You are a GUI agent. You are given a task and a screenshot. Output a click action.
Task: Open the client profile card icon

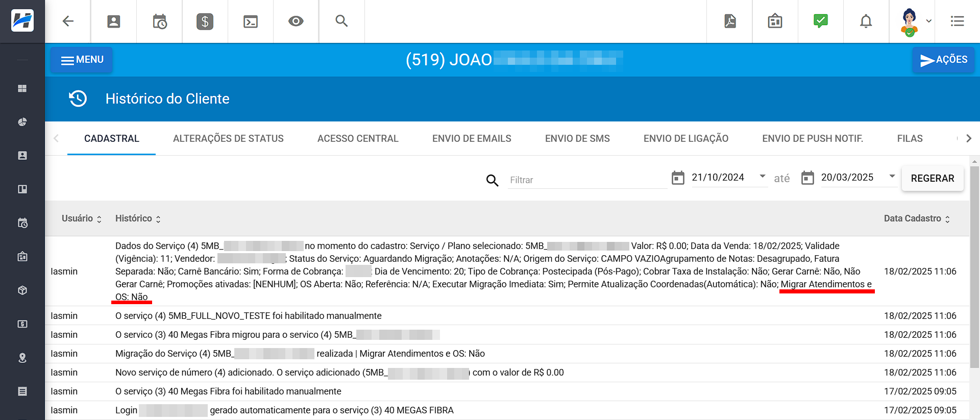click(113, 21)
